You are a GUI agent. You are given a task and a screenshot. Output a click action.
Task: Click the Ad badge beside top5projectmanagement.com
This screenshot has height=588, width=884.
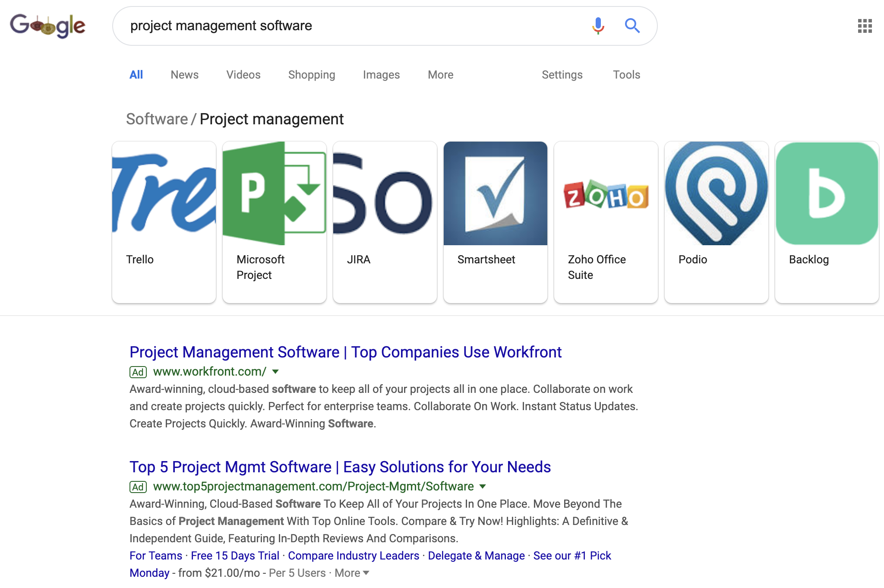coord(138,487)
